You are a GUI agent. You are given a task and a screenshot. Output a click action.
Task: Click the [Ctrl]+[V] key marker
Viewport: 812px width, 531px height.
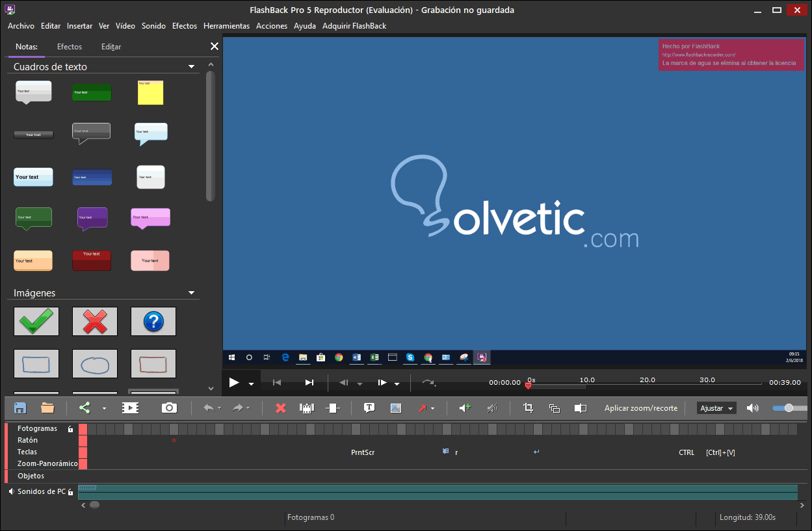pyautogui.click(x=720, y=452)
